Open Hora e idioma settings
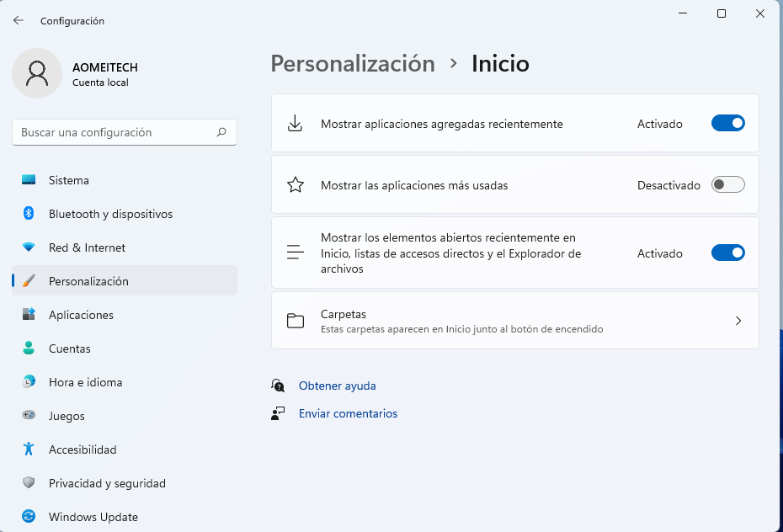Image resolution: width=783 pixels, height=532 pixels. pos(85,382)
